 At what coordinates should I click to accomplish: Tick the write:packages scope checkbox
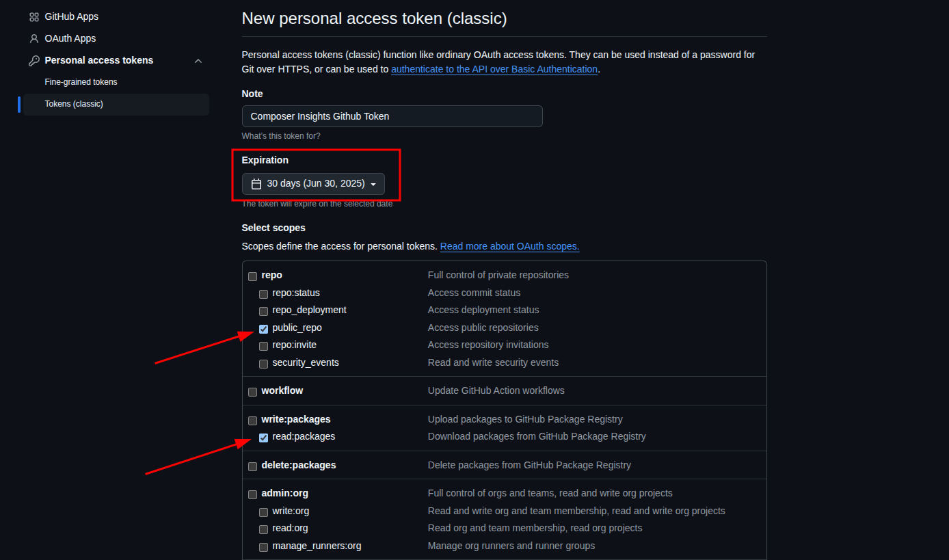pyautogui.click(x=252, y=420)
